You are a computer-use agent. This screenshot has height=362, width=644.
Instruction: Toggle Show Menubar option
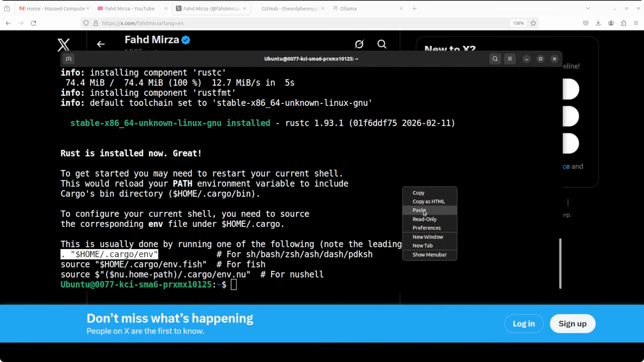[429, 255]
